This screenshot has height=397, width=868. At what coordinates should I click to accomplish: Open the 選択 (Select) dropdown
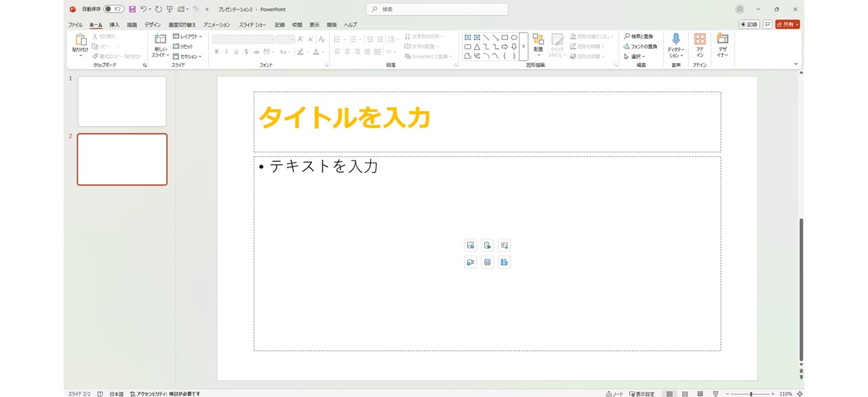[x=635, y=56]
